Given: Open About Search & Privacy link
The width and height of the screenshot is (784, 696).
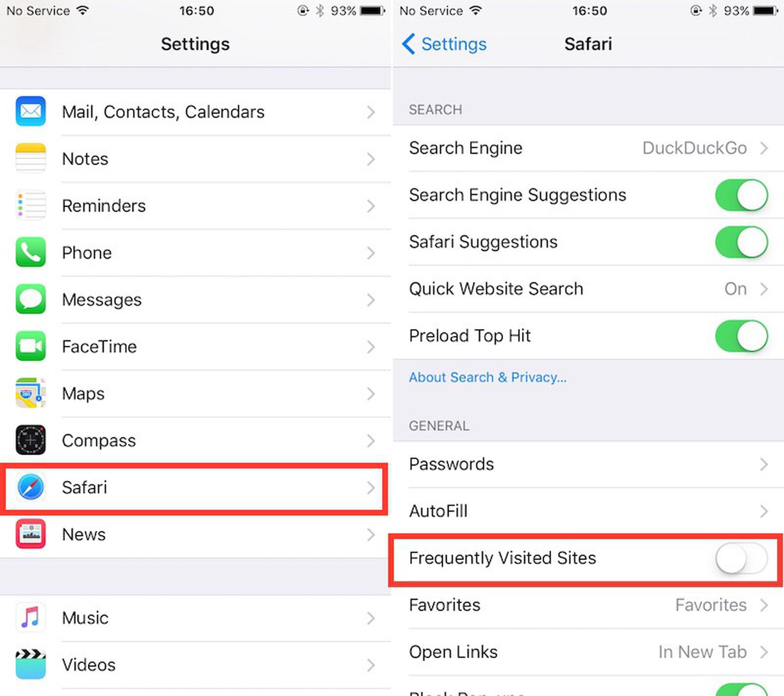Looking at the screenshot, I should (x=488, y=377).
